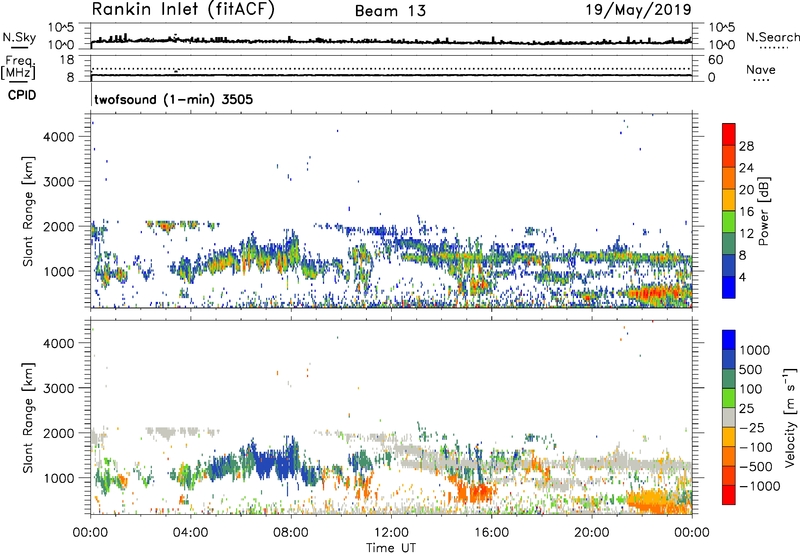This screenshot has height=554, width=800.
Task: Click the blue bottom segment of Power colorbar
Action: pyautogui.click(x=729, y=287)
